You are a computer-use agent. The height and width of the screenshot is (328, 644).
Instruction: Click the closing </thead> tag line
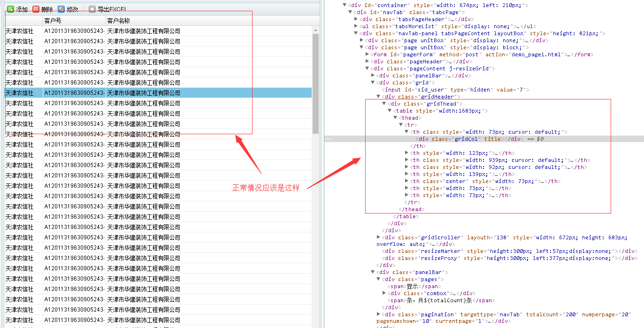pos(412,209)
